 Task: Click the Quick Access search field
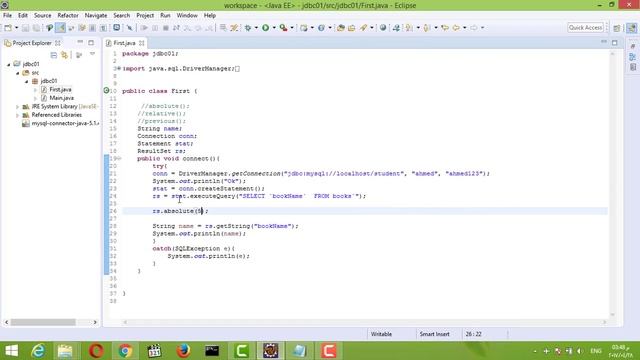point(585,28)
